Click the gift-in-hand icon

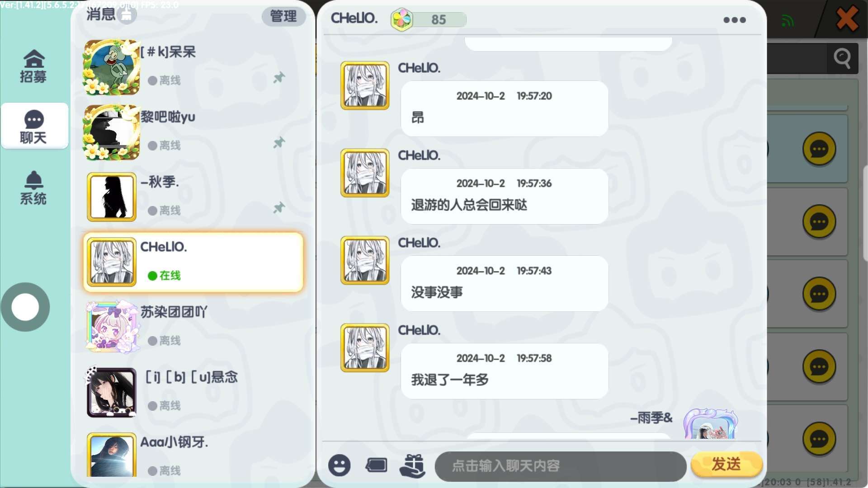point(412,465)
